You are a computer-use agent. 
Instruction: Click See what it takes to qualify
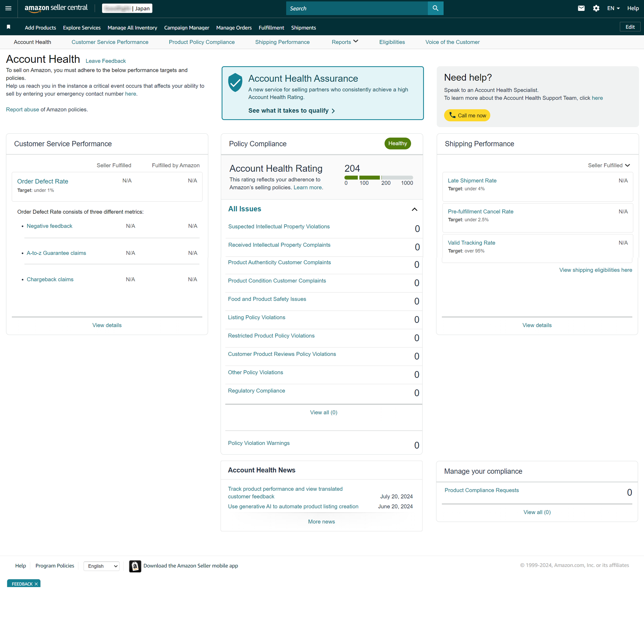coord(292,111)
